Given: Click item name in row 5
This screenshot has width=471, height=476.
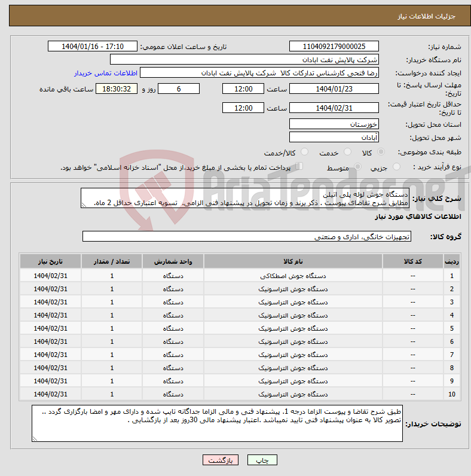Looking at the screenshot, I should point(293,328).
